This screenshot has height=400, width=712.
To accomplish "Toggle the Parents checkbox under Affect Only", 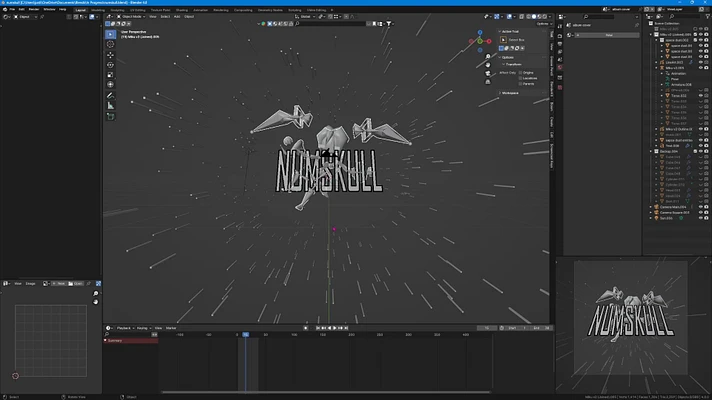I will 520,84.
